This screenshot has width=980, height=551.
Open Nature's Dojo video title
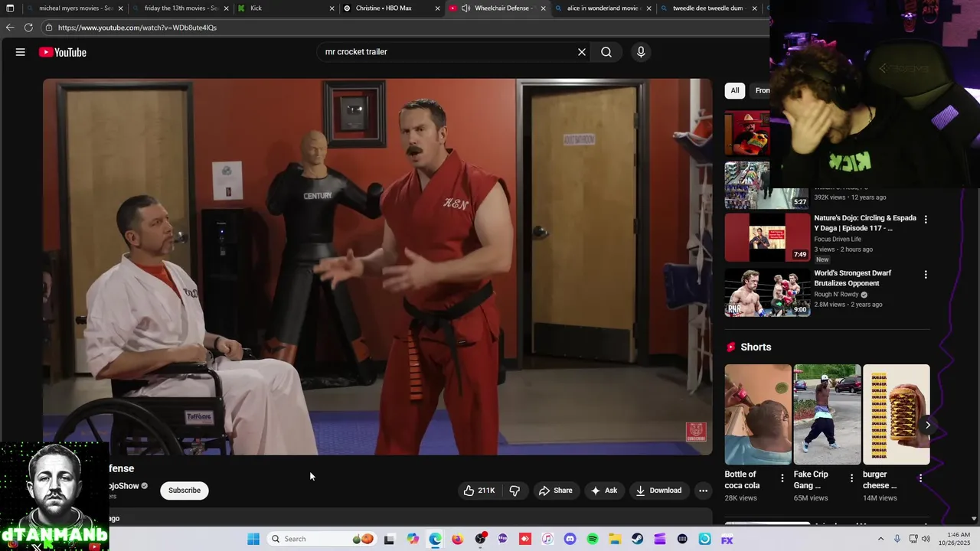click(x=865, y=223)
